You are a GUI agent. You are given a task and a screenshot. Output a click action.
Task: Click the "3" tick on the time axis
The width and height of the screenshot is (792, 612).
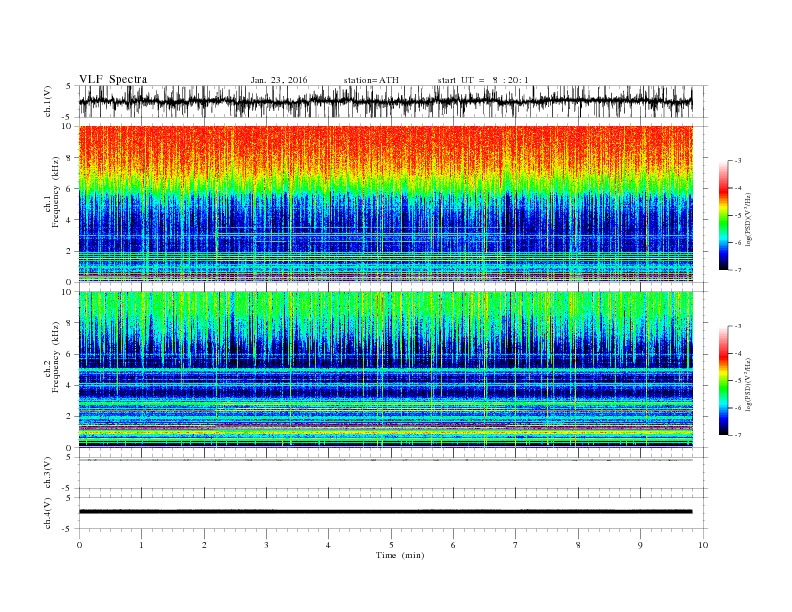(x=266, y=545)
